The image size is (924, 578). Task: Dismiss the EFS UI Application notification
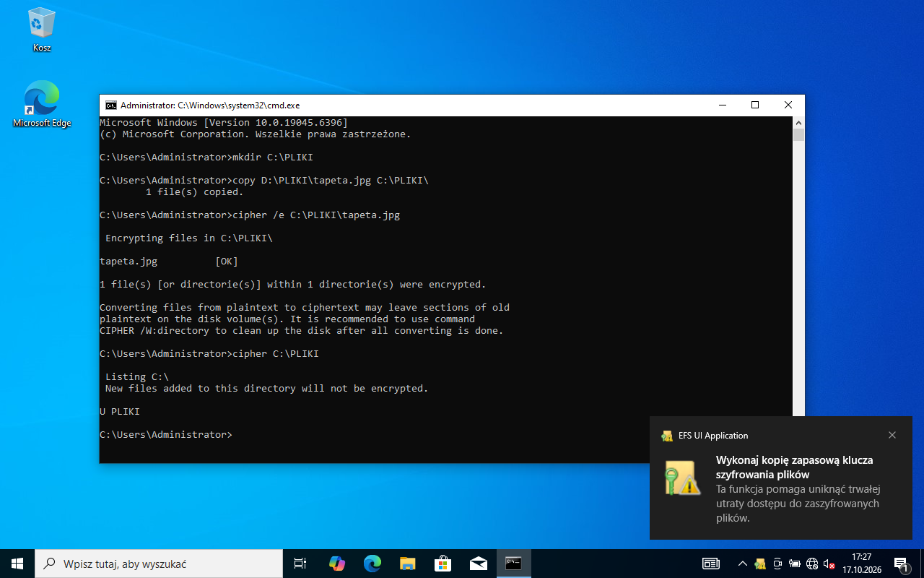(x=892, y=435)
